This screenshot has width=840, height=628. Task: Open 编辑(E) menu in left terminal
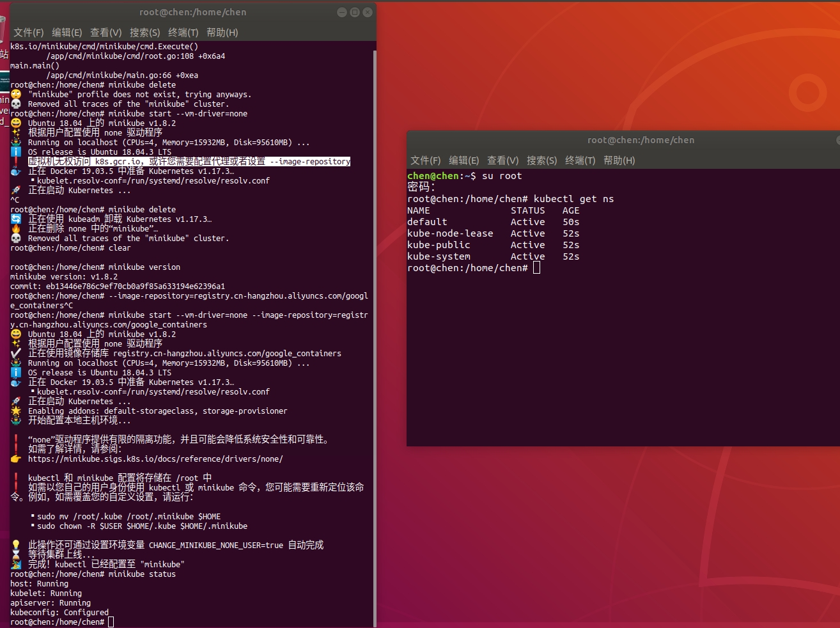tap(67, 32)
